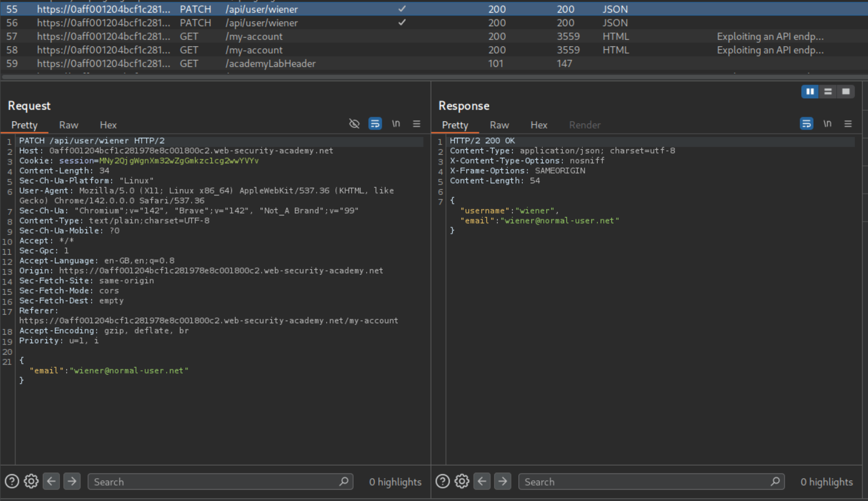The height and width of the screenshot is (501, 868).
Task: Open the Response Hex tab
Action: (538, 125)
